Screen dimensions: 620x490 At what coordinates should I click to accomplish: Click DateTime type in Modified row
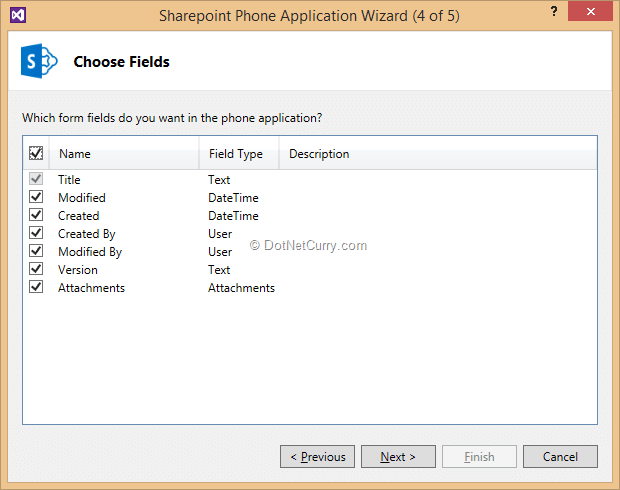(233, 198)
